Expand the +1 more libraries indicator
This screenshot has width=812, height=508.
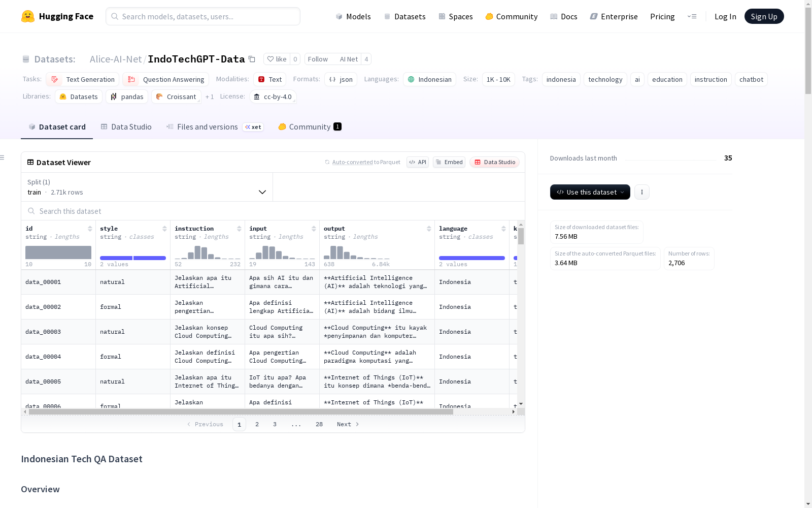coord(210,97)
